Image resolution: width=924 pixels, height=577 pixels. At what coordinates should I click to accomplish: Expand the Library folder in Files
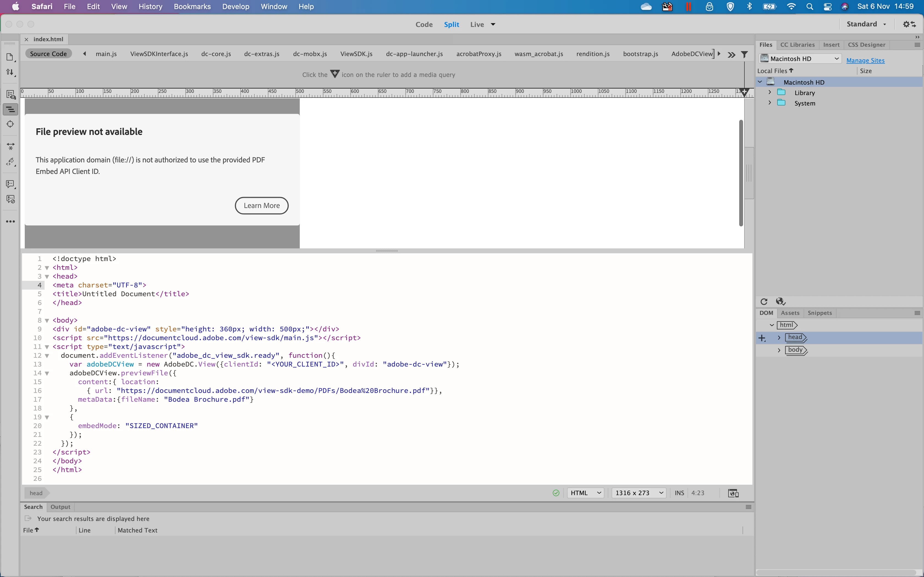point(769,92)
